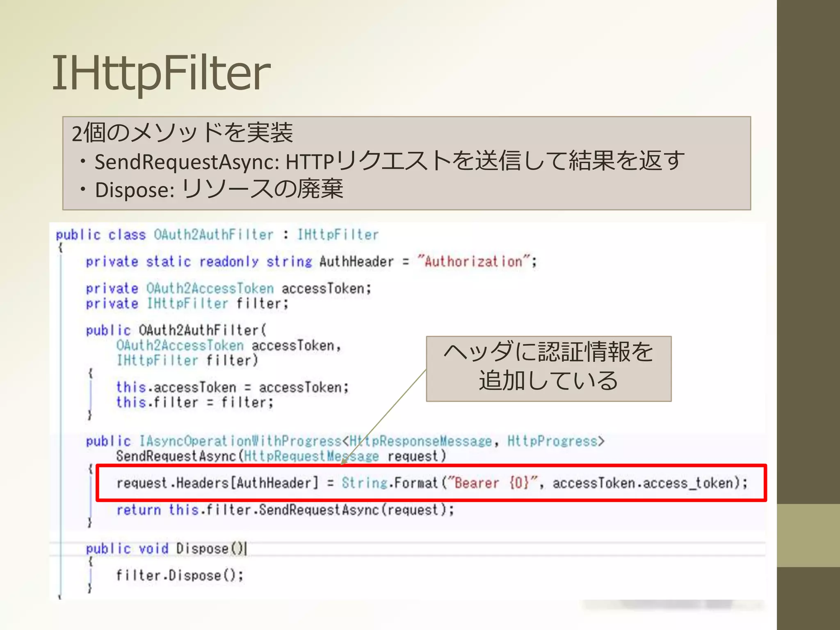Click "request.Headers[AuthHeader]" in the highlighted line
Viewport: 840px width, 630px height.
[217, 483]
